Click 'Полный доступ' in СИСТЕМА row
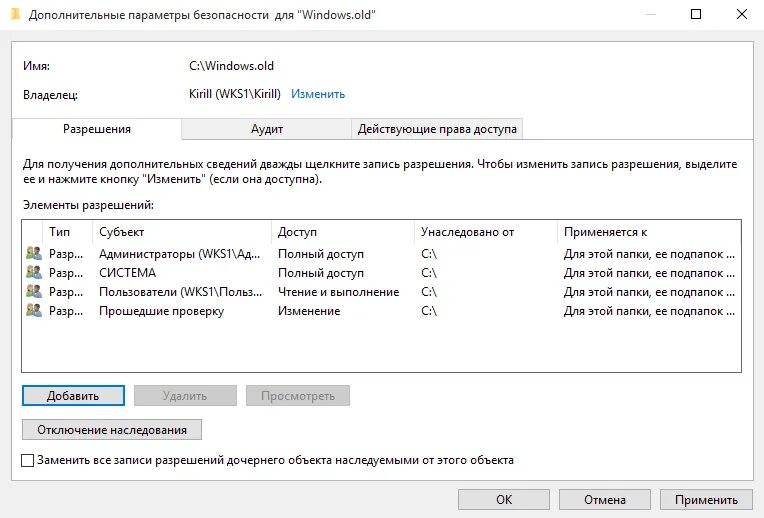 pos(321,273)
